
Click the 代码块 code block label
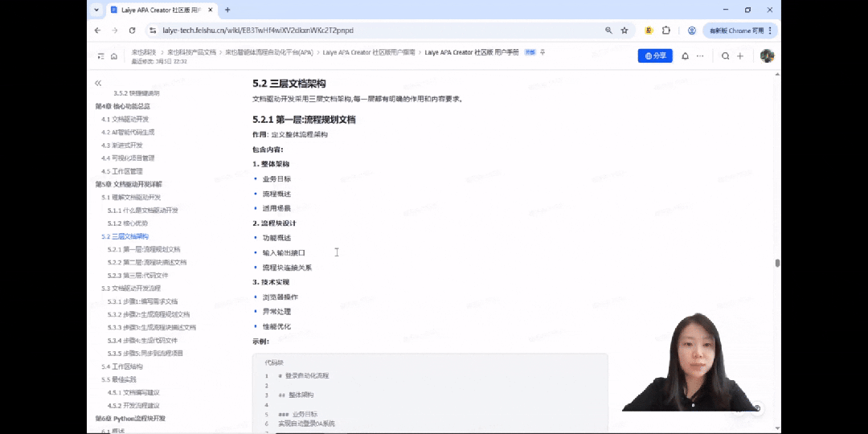coord(274,362)
